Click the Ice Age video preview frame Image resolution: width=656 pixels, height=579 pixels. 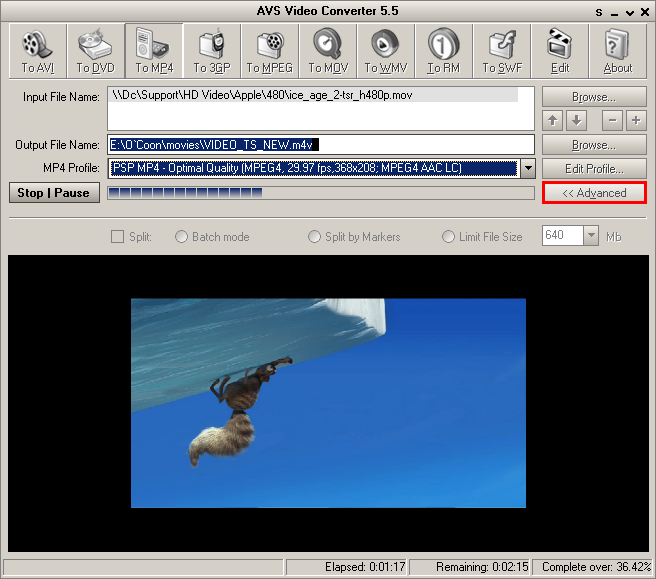tap(328, 403)
